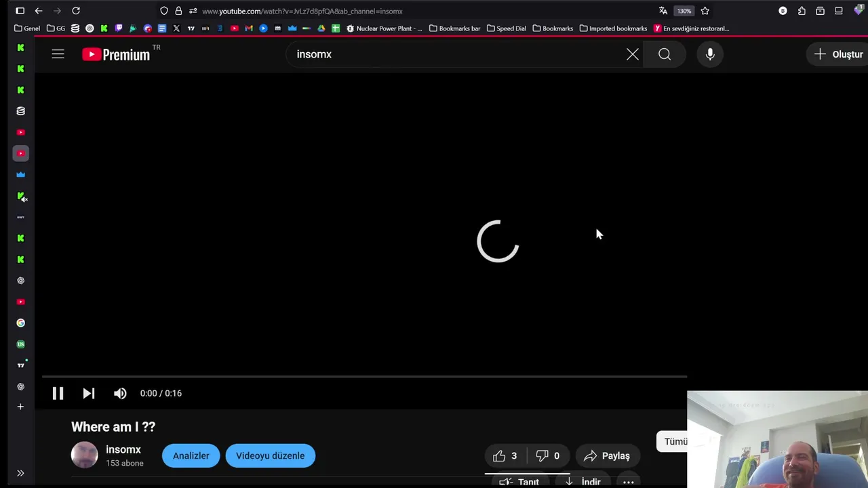
Task: Click the 0:00 / 0:16 time display
Action: [161, 393]
